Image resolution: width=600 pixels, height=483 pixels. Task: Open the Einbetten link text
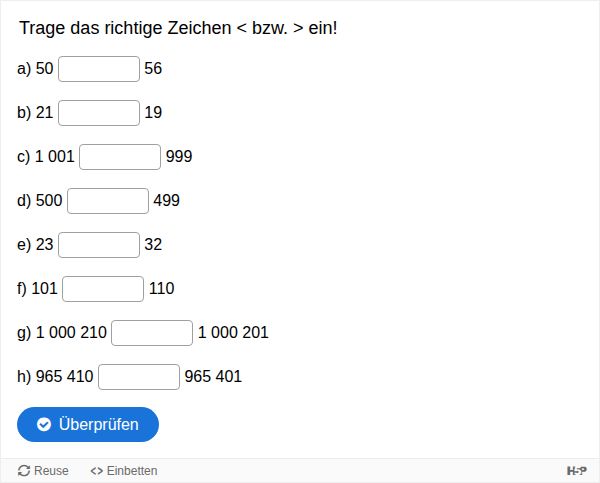tap(132, 471)
